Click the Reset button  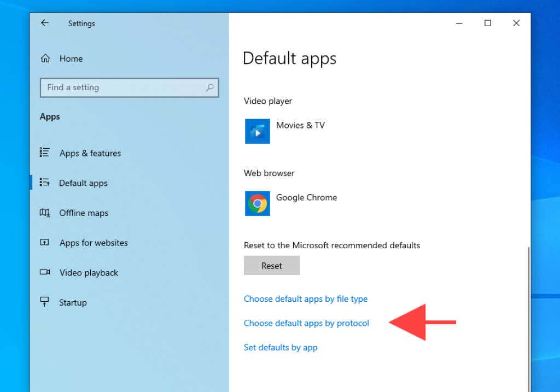pos(271,265)
